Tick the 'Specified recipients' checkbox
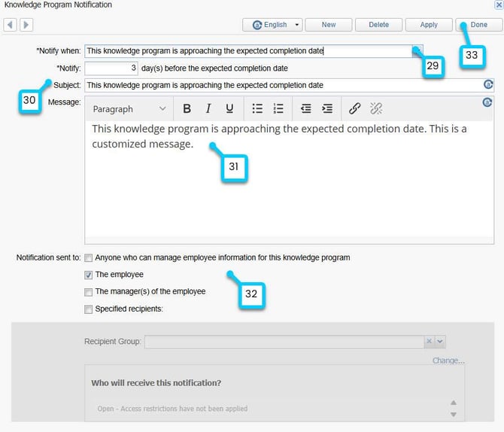The width and height of the screenshot is (504, 432). coord(89,309)
